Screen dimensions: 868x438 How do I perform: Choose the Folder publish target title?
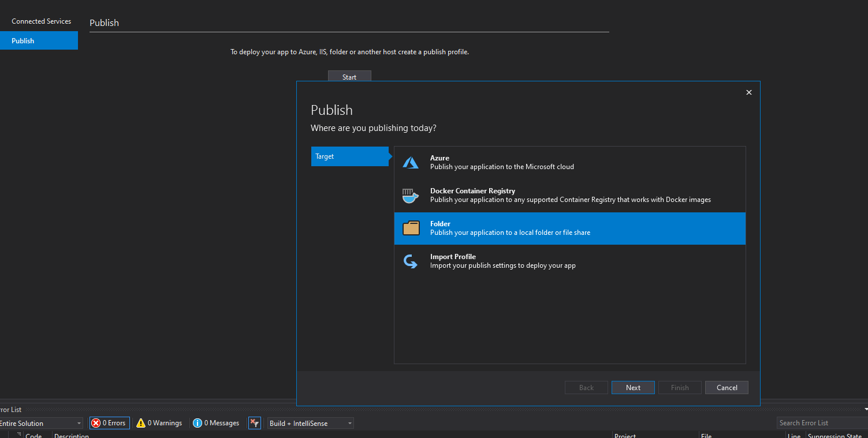coord(440,224)
